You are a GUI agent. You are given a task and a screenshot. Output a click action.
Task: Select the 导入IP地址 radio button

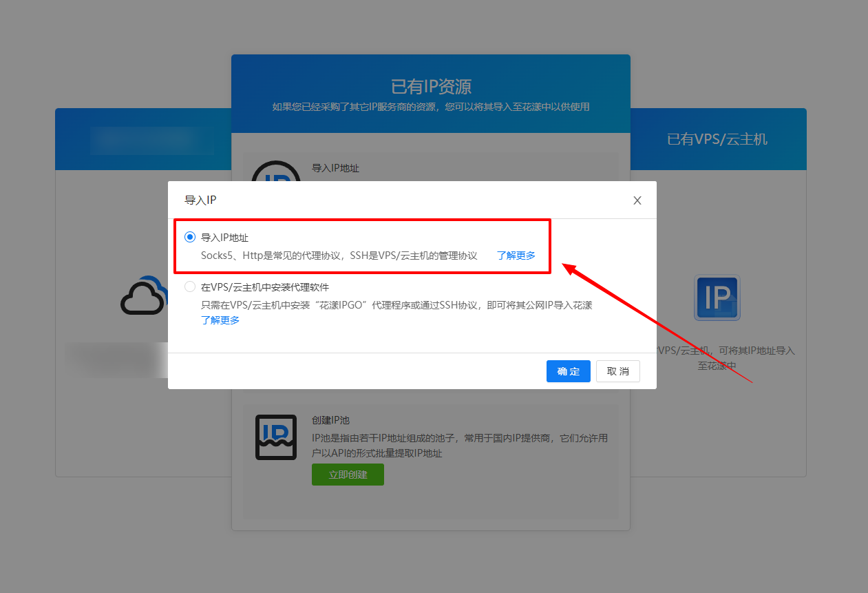[x=189, y=236]
